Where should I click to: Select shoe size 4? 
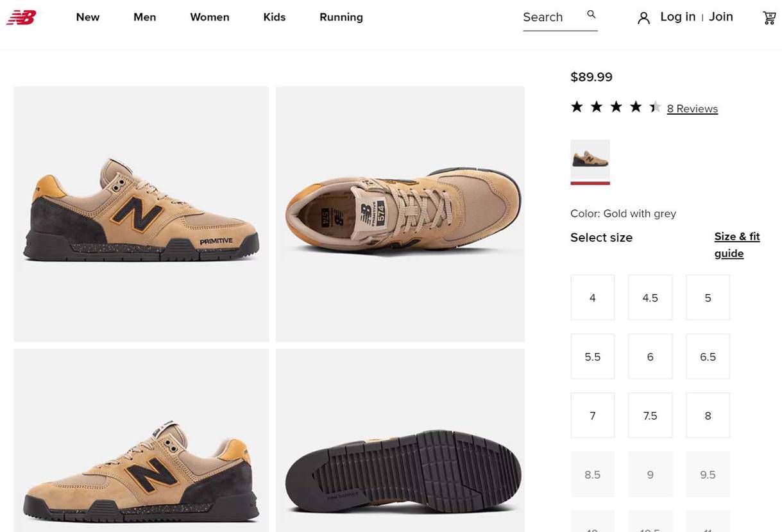pos(593,297)
